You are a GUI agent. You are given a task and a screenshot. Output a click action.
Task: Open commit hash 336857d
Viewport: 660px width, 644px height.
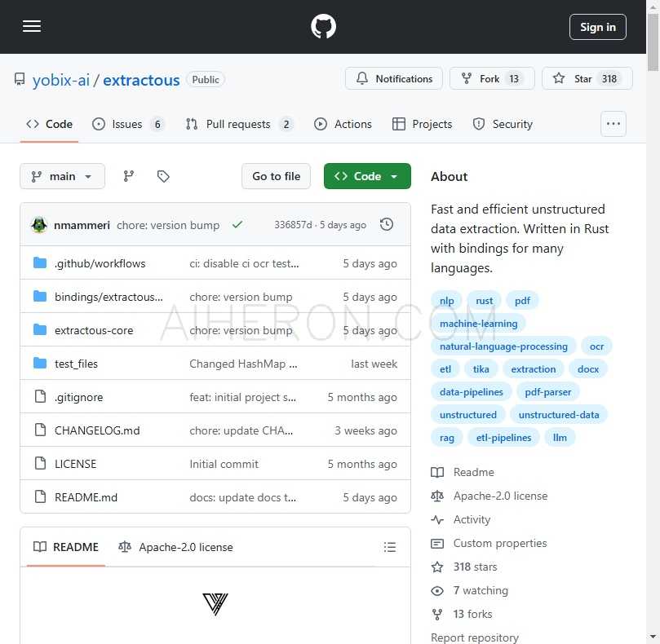tap(293, 225)
